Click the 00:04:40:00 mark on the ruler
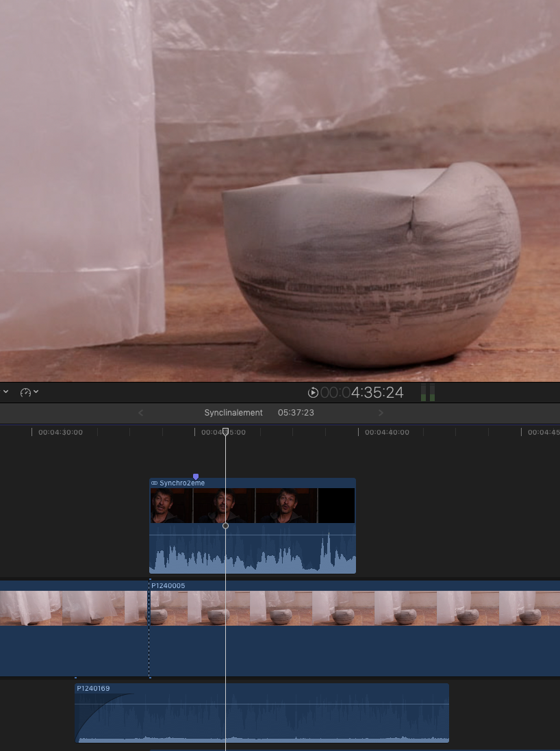Image resolution: width=560 pixels, height=751 pixels. [x=387, y=433]
